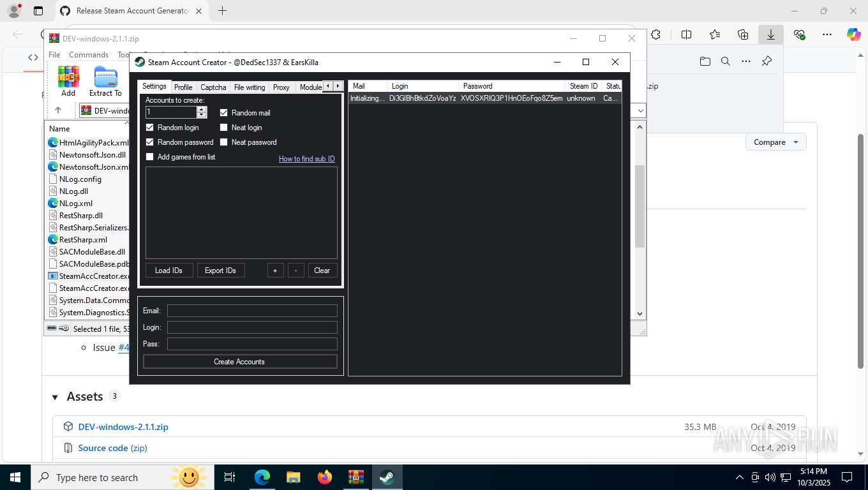
Task: Open Edge Extensions puzzle icon
Action: 655,34
